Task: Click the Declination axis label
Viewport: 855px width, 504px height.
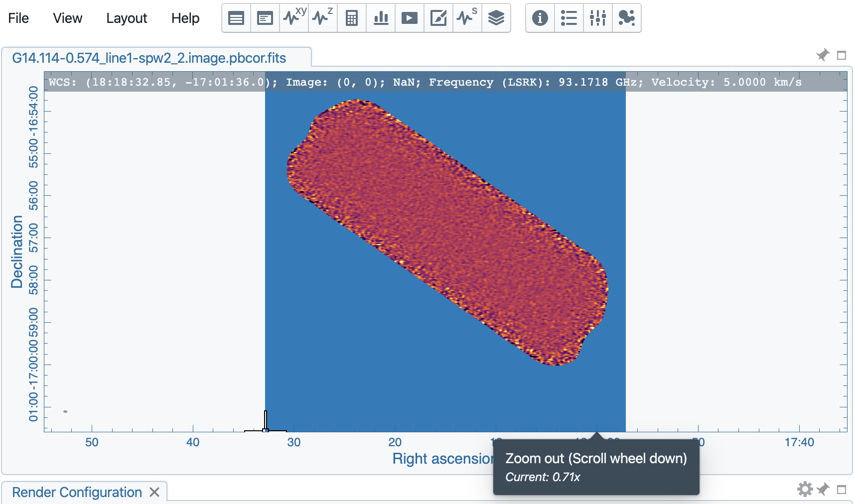Action: 17,252
